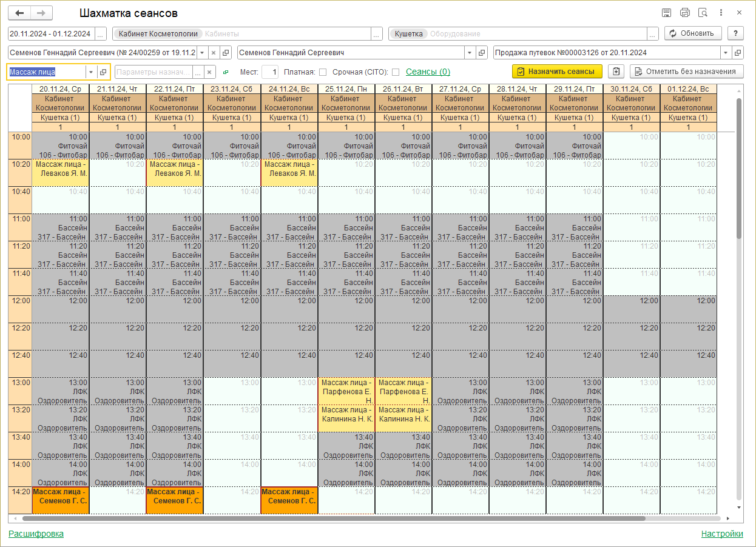Click the Мест quantity field

[x=270, y=72]
